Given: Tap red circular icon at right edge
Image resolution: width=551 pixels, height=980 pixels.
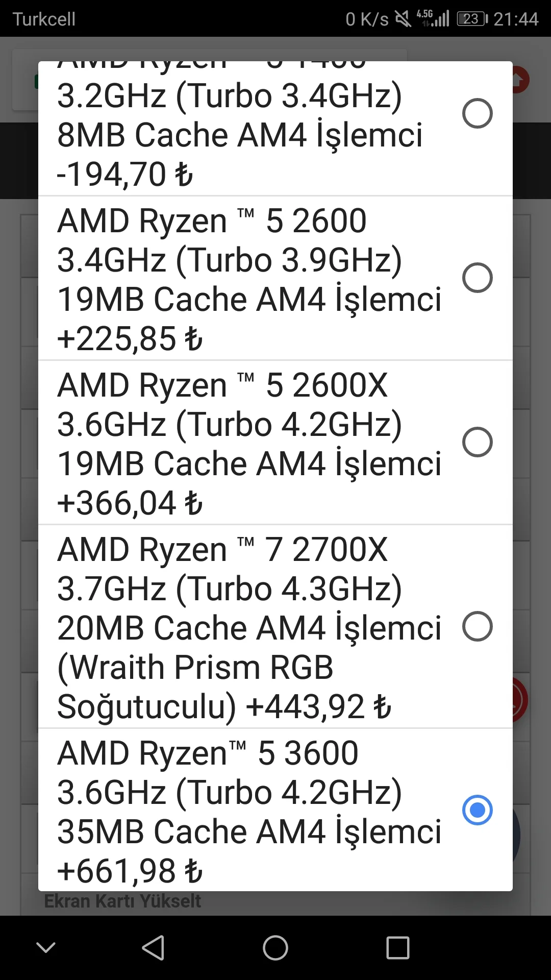Looking at the screenshot, I should tap(520, 700).
